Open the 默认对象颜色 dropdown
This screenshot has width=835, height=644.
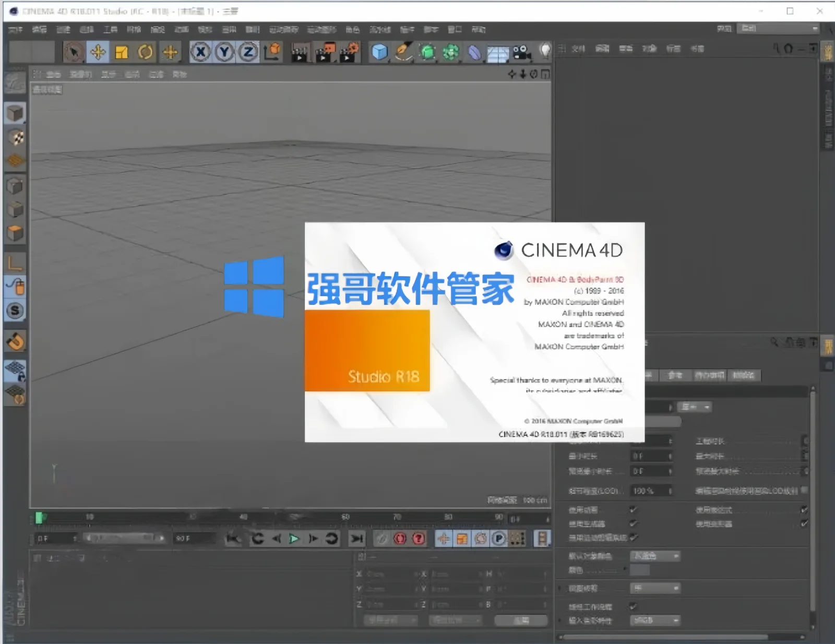[655, 556]
